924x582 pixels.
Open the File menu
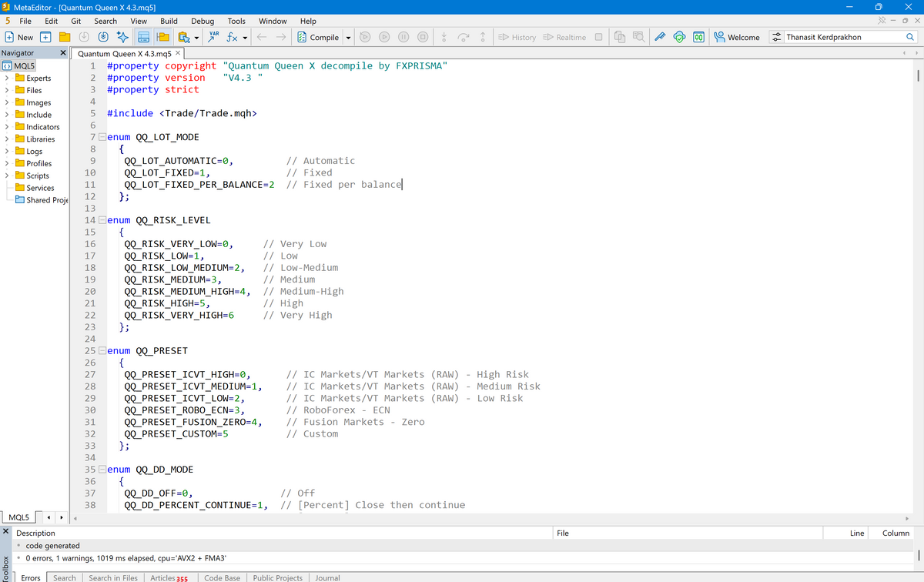(25, 21)
